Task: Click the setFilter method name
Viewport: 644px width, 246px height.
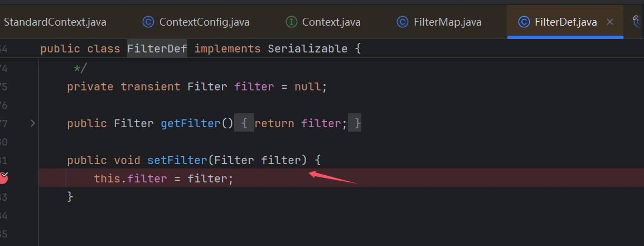Action: pyautogui.click(x=178, y=160)
